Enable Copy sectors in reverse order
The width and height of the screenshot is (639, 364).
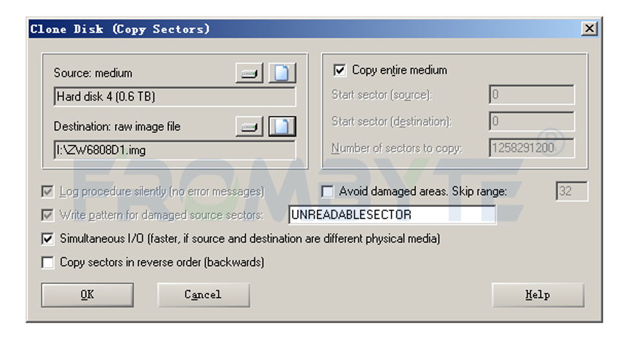[47, 263]
